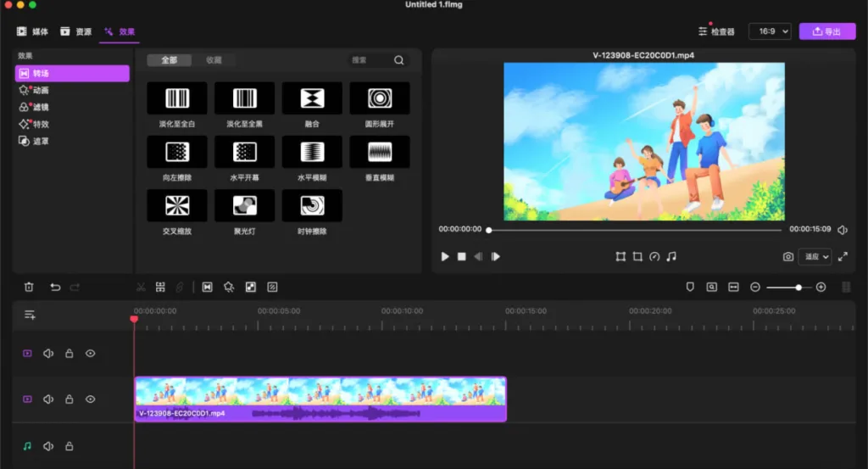Click the music note icon below preview

tap(671, 256)
